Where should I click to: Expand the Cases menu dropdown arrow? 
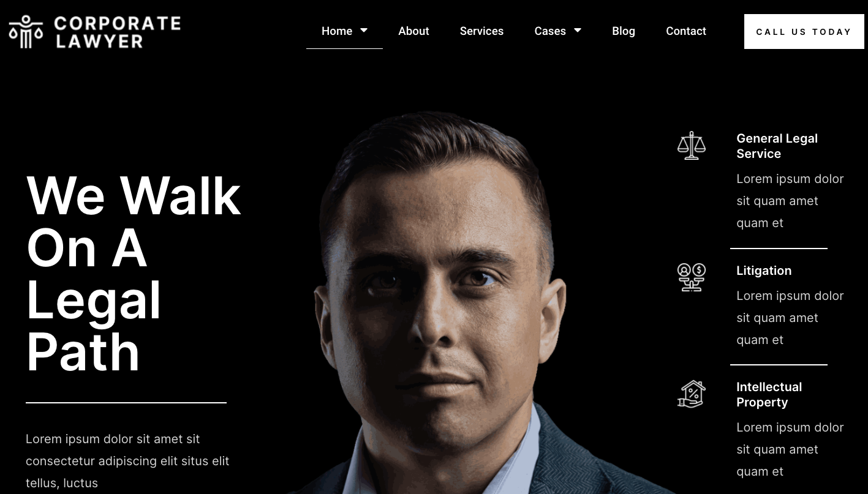pyautogui.click(x=578, y=31)
